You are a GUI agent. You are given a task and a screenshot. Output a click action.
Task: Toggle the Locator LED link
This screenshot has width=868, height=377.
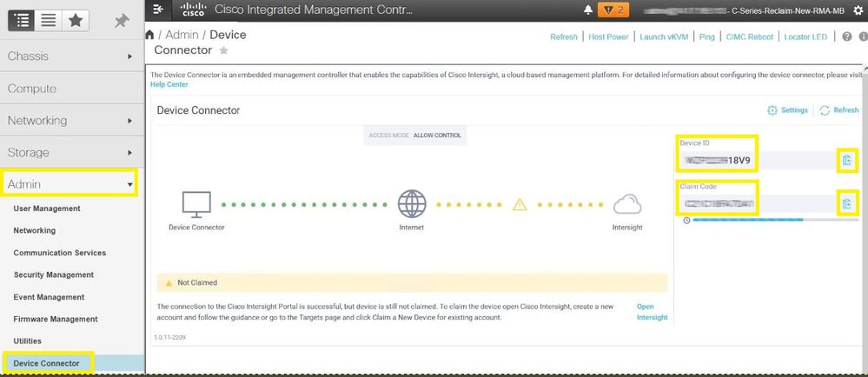805,37
